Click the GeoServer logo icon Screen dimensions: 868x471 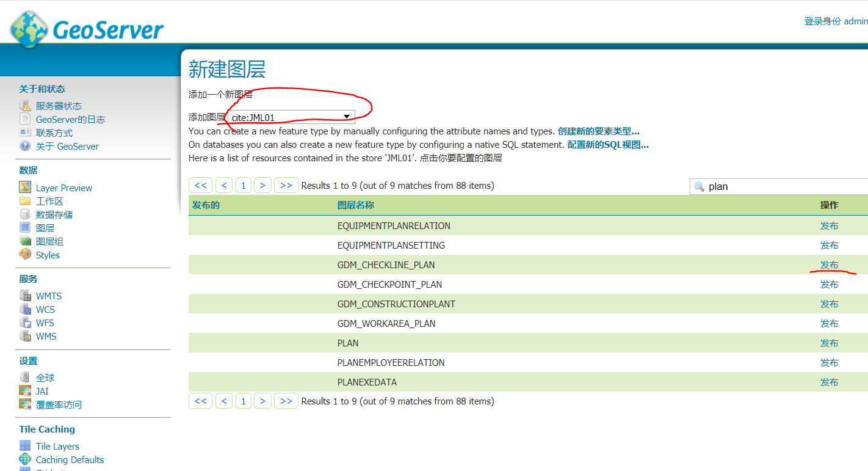point(29,29)
